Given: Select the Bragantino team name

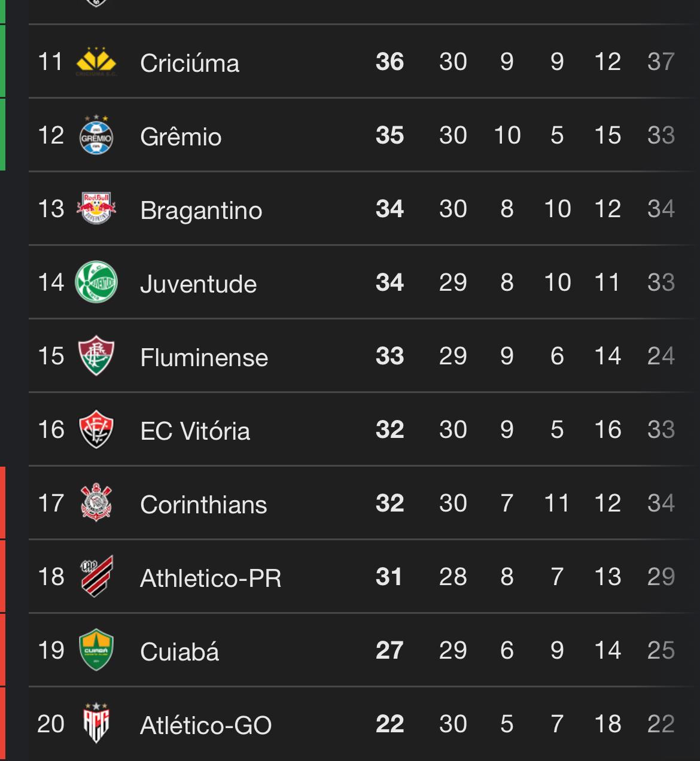Looking at the screenshot, I should 201,210.
